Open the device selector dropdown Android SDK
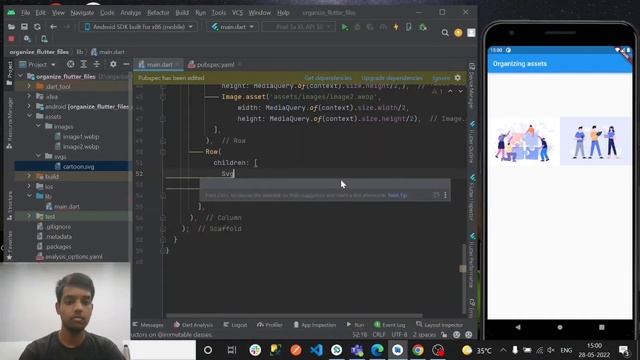 click(139, 27)
